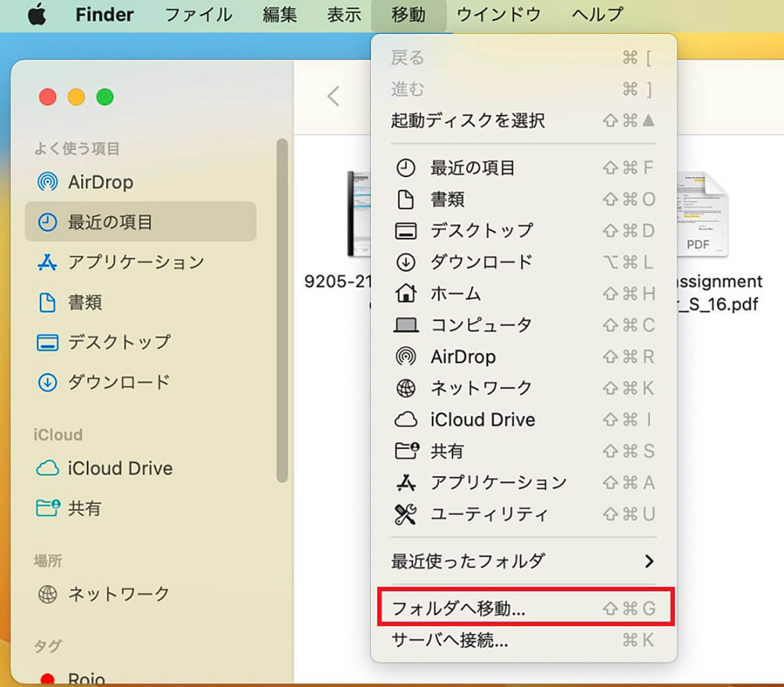
Task: Click 書類 document icon in sidebar
Action: tap(47, 303)
